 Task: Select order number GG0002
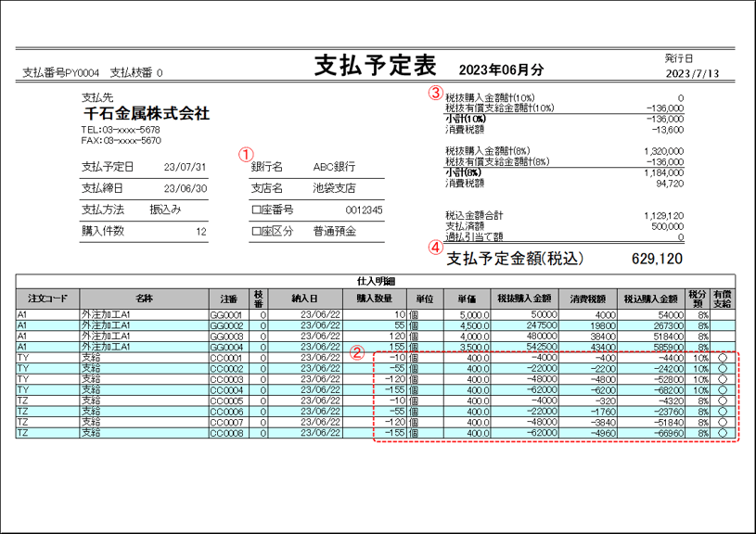pyautogui.click(x=226, y=325)
